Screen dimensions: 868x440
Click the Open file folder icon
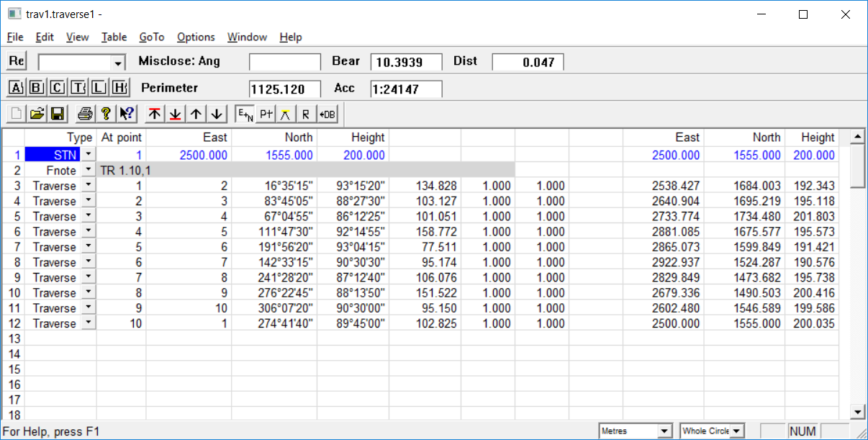point(37,114)
